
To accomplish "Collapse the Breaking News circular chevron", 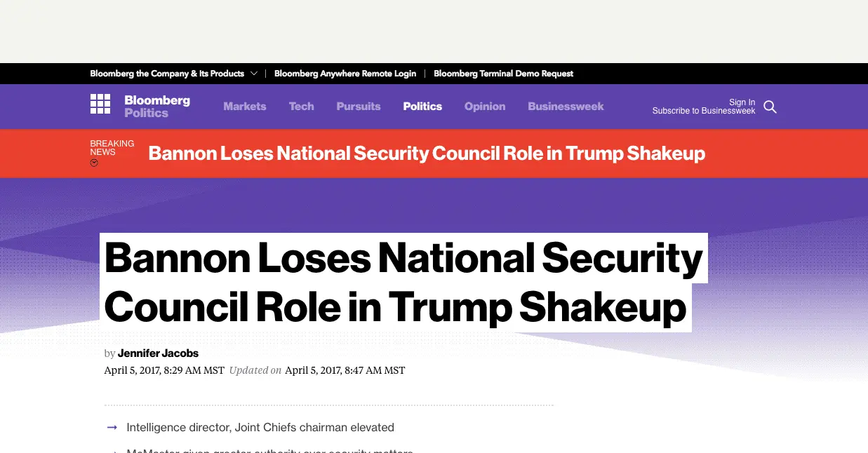I will click(94, 163).
